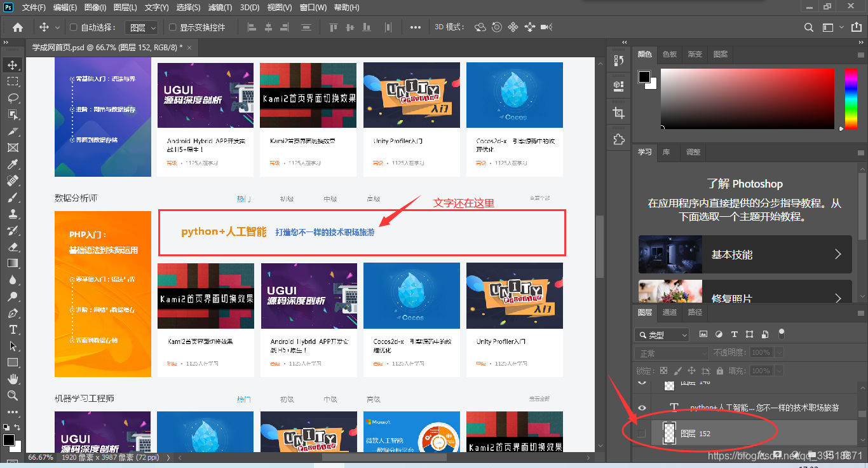Hide the python+人工智能 text layer
Image resolution: width=868 pixels, height=468 pixels.
point(642,408)
